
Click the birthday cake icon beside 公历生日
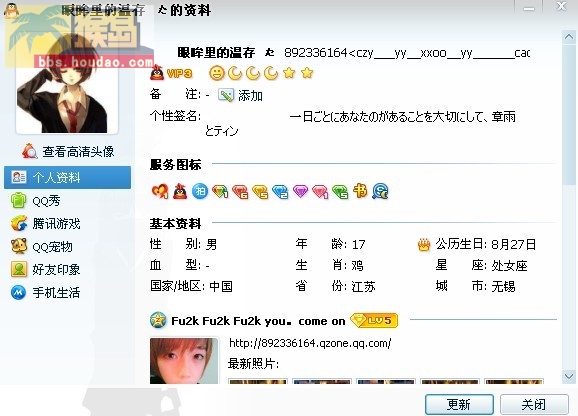424,245
